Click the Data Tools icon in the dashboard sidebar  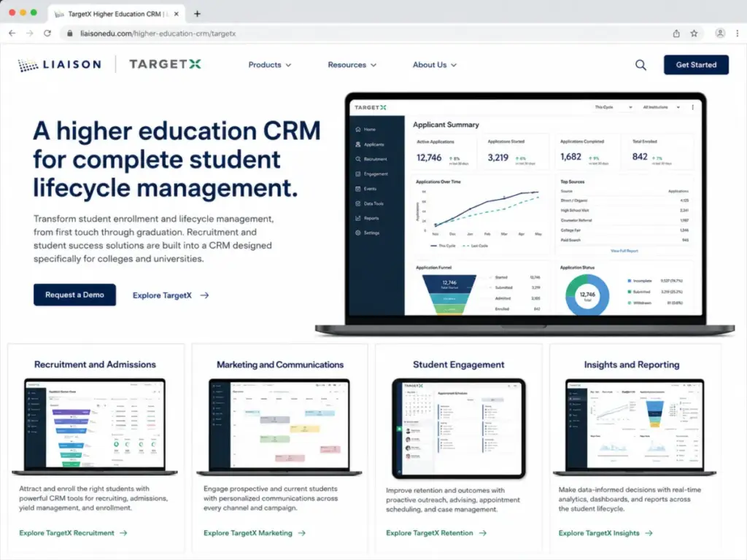tap(358, 203)
